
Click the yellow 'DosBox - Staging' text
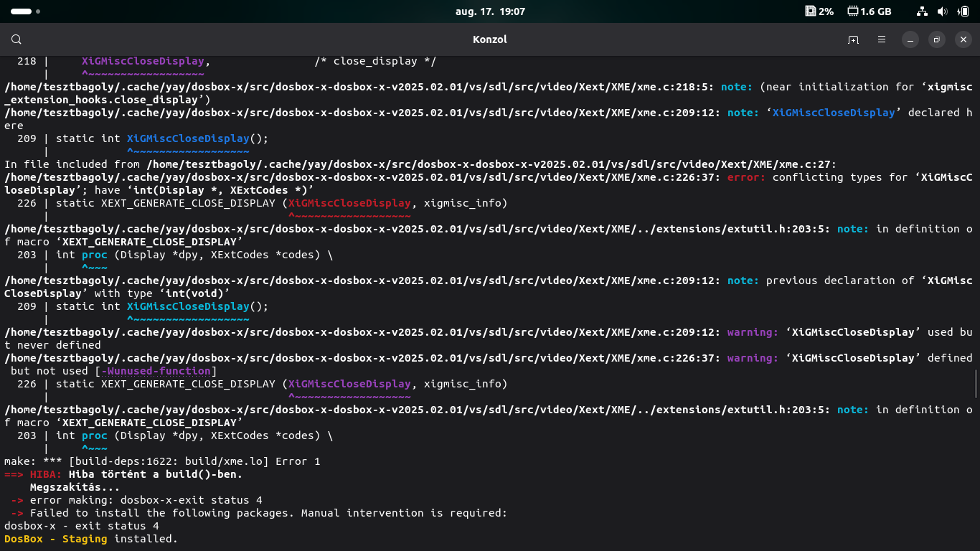pos(55,539)
